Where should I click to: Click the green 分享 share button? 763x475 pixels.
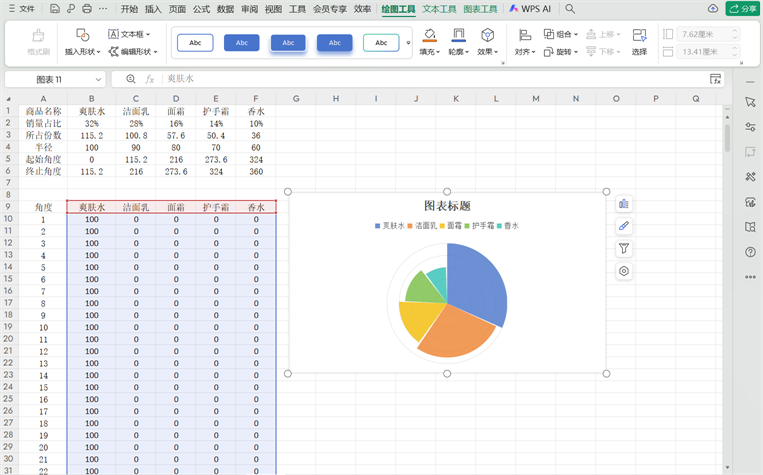[741, 8]
